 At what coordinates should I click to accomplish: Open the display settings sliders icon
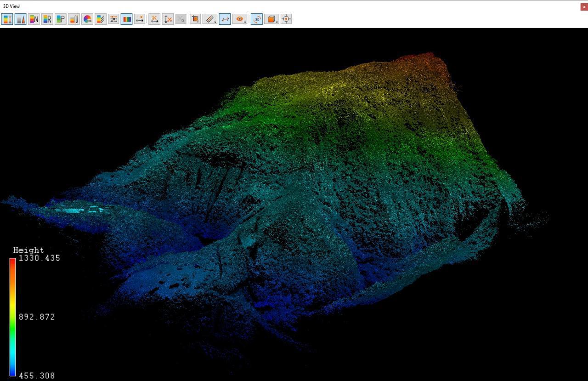pyautogui.click(x=113, y=19)
